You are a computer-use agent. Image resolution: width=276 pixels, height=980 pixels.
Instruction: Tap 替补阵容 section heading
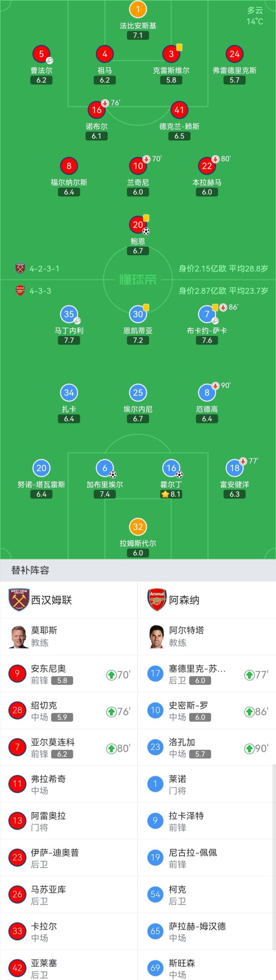30,570
